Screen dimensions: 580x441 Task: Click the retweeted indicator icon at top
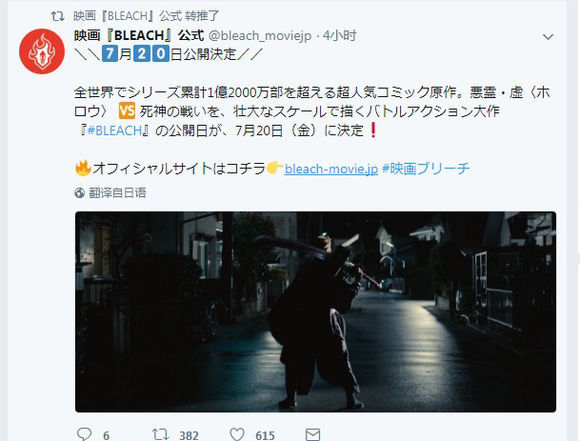[x=57, y=16]
